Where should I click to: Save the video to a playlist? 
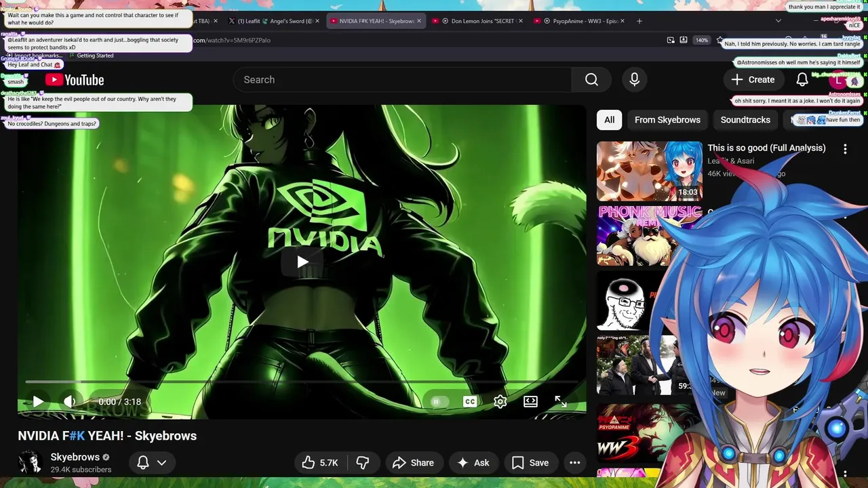pos(530,462)
